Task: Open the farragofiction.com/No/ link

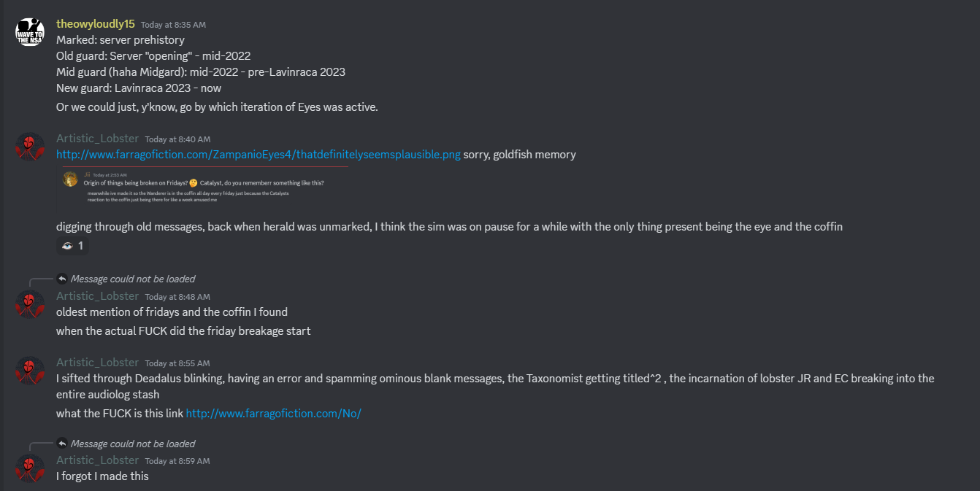Action: click(273, 414)
